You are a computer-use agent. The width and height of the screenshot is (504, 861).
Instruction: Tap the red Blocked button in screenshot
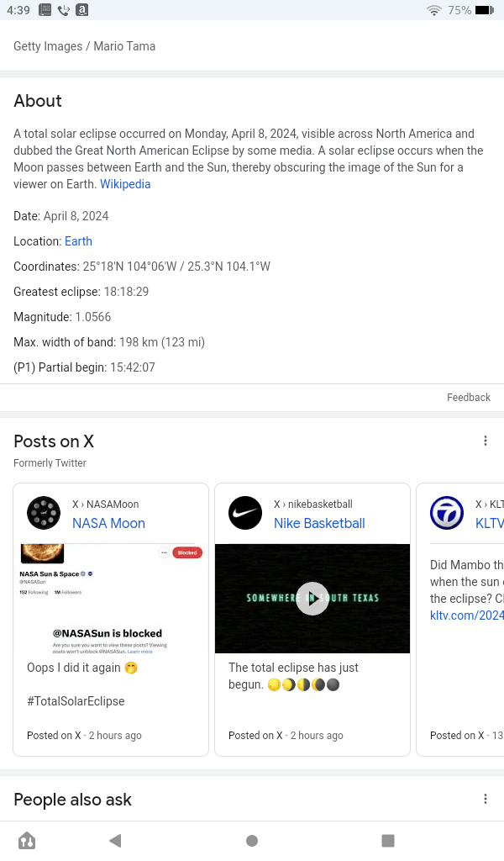[187, 552]
